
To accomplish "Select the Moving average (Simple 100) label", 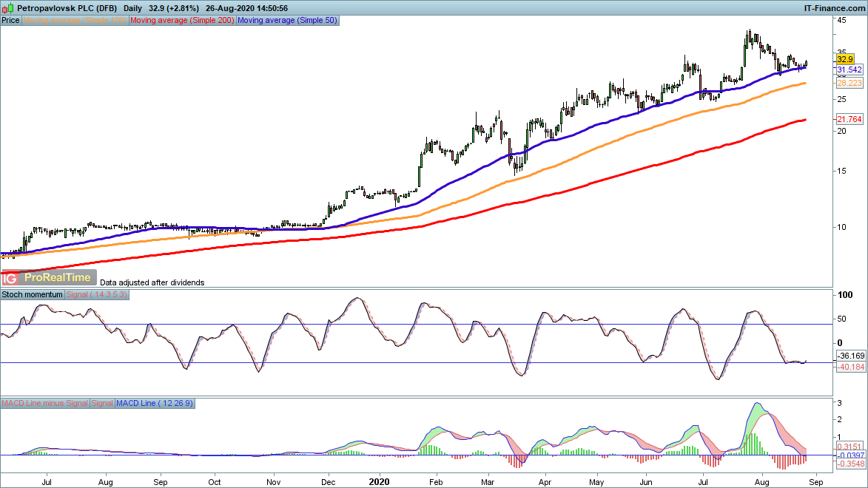I will [75, 21].
